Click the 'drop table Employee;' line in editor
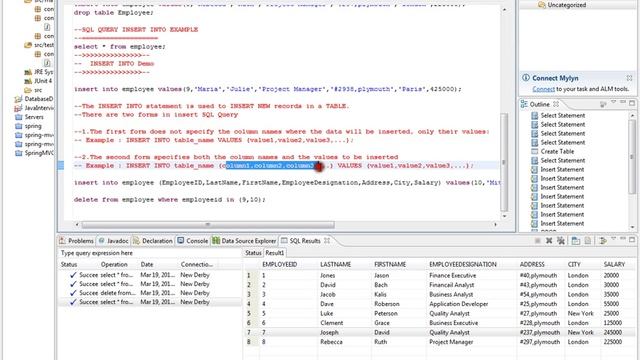 click(x=113, y=13)
